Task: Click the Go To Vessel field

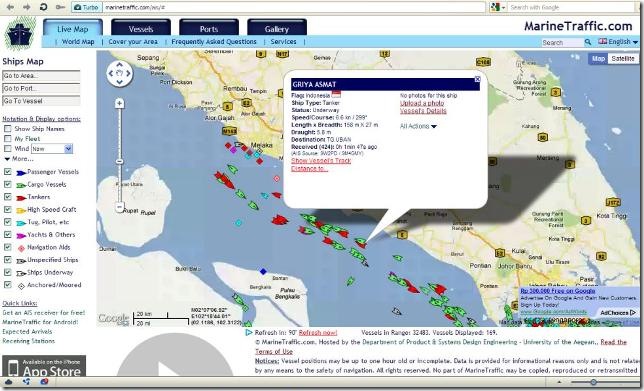Action: pos(41,101)
